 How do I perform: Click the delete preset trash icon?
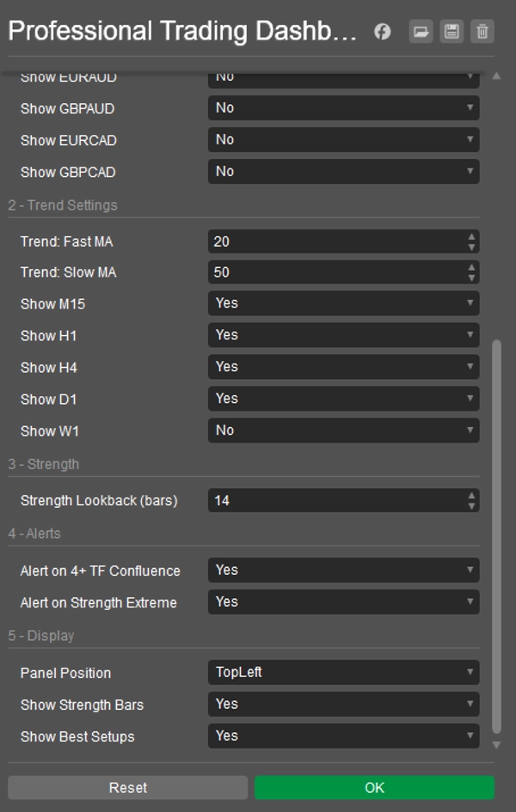(x=482, y=32)
